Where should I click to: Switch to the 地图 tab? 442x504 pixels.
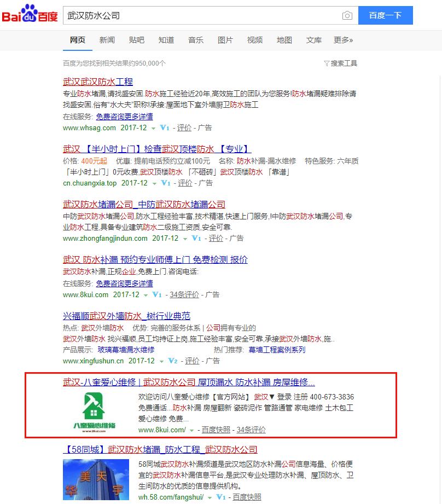[284, 40]
